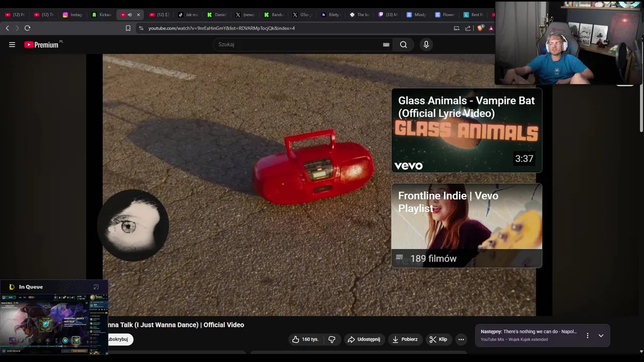
Task: Open Brave Rewards triangle icon
Action: (491, 28)
